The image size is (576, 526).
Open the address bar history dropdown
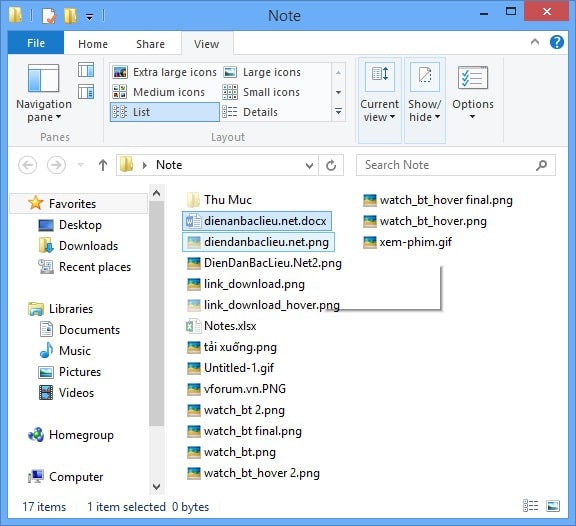[309, 165]
